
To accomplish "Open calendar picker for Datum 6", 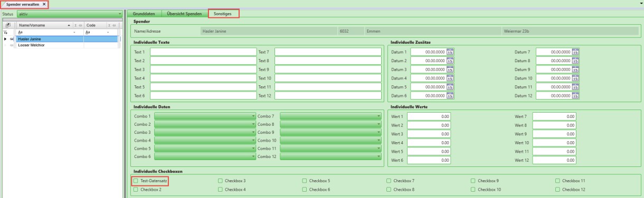I will (450, 95).
